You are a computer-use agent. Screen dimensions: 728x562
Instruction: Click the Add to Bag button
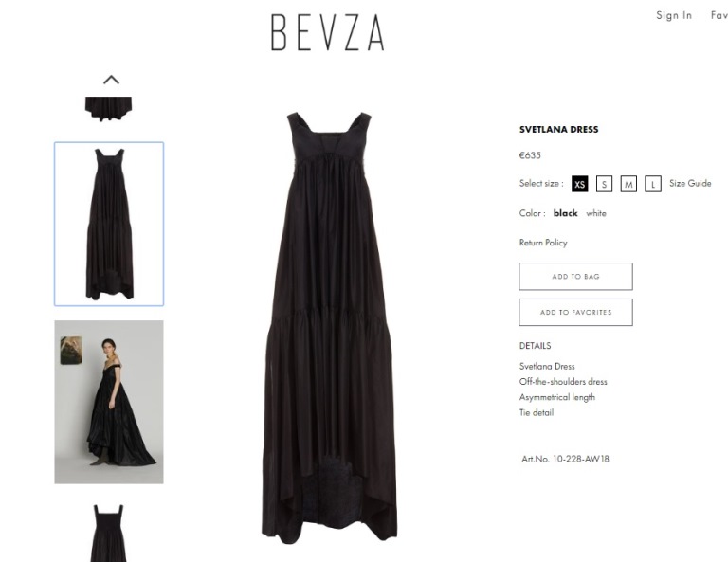575,277
